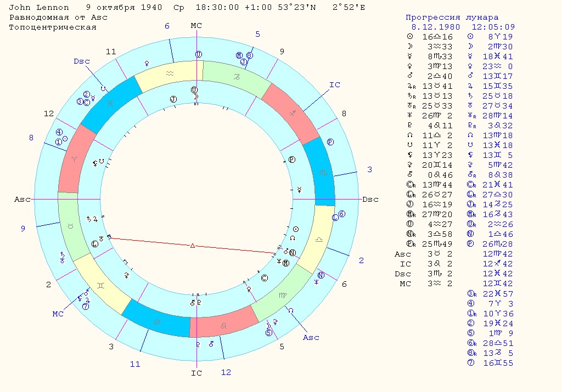Click the red Leo segment in zodiac ring
Image resolution: width=562 pixels, height=392 pixels.
pyautogui.click(x=223, y=326)
